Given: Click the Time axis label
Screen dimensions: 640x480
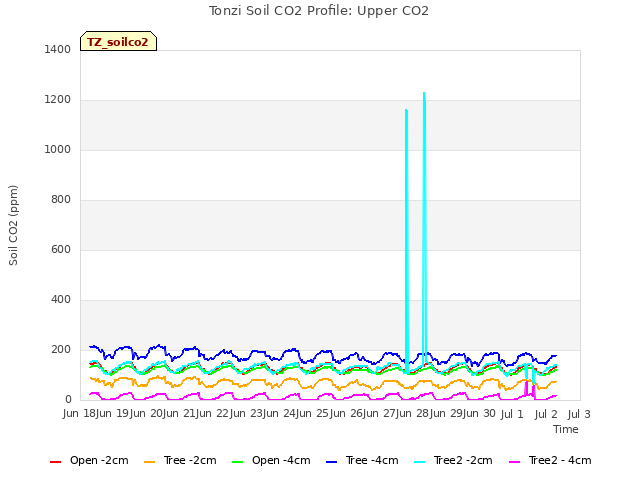Looking at the screenshot, I should (x=565, y=429).
